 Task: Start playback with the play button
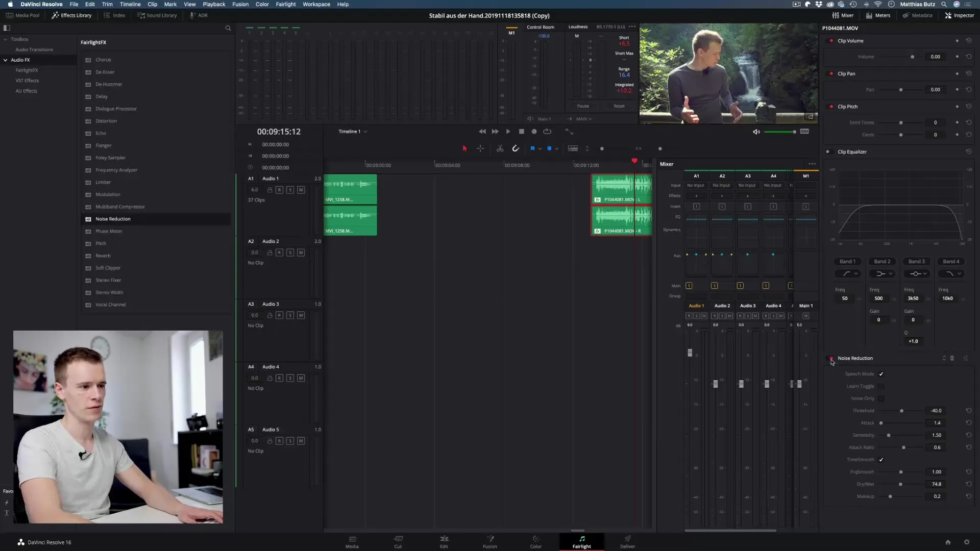(x=508, y=132)
